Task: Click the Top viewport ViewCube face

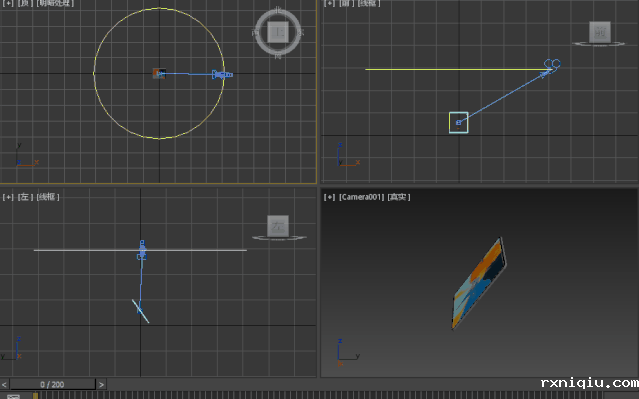Action: (x=278, y=32)
